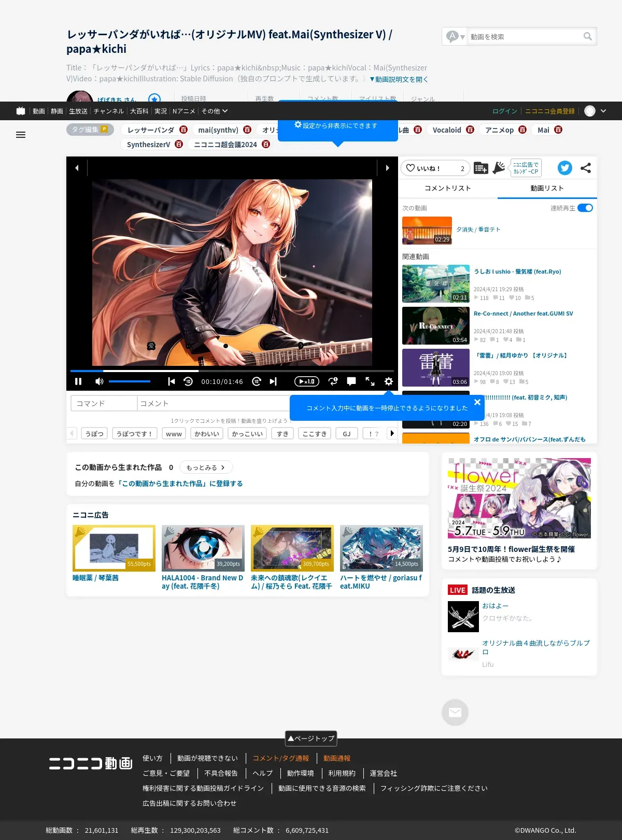This screenshot has width=622, height=840.
Task: Rewind 10 seconds icon
Action: point(188,381)
